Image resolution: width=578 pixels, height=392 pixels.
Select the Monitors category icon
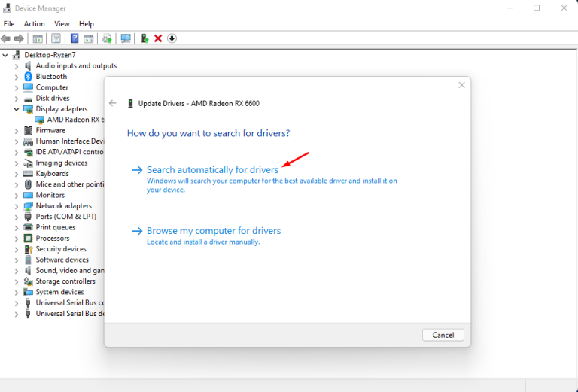click(28, 196)
